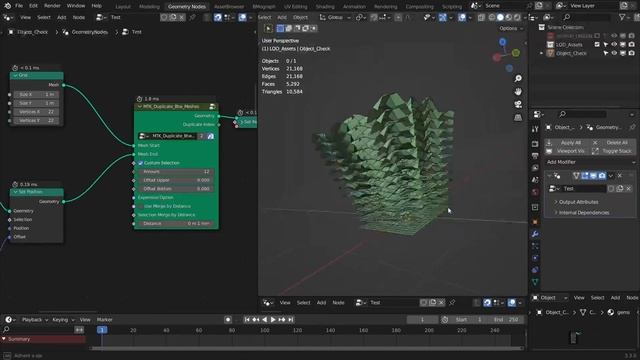
Task: Click the Viewport Vis button
Action: [x=566, y=151]
